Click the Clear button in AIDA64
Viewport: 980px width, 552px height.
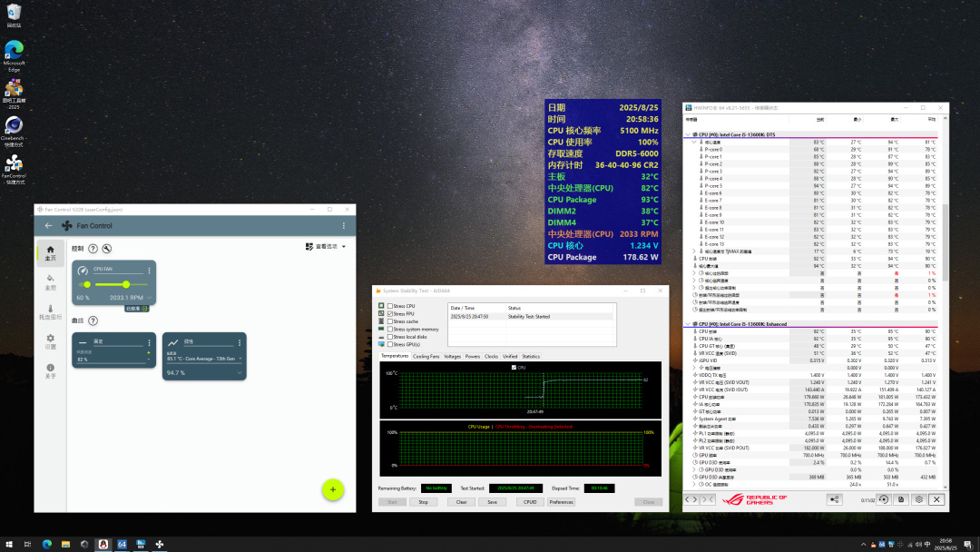coord(461,502)
